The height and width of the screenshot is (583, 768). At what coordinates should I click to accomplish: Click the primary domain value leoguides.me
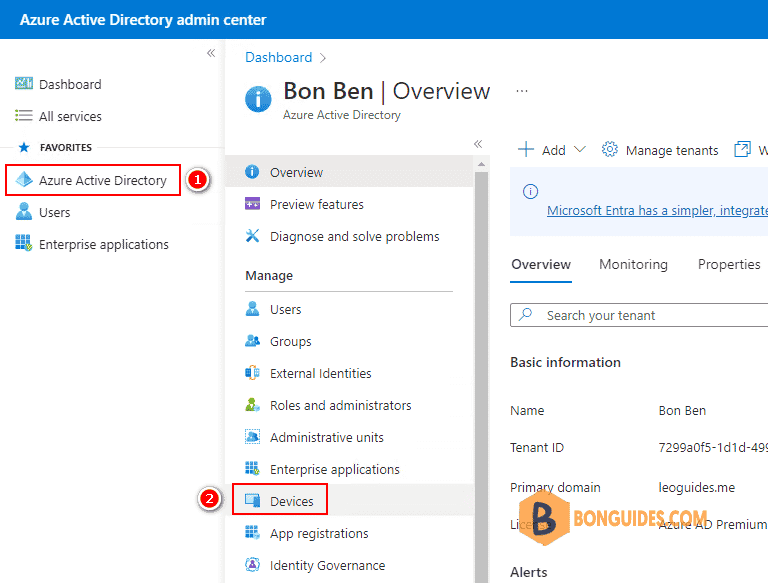coord(696,487)
